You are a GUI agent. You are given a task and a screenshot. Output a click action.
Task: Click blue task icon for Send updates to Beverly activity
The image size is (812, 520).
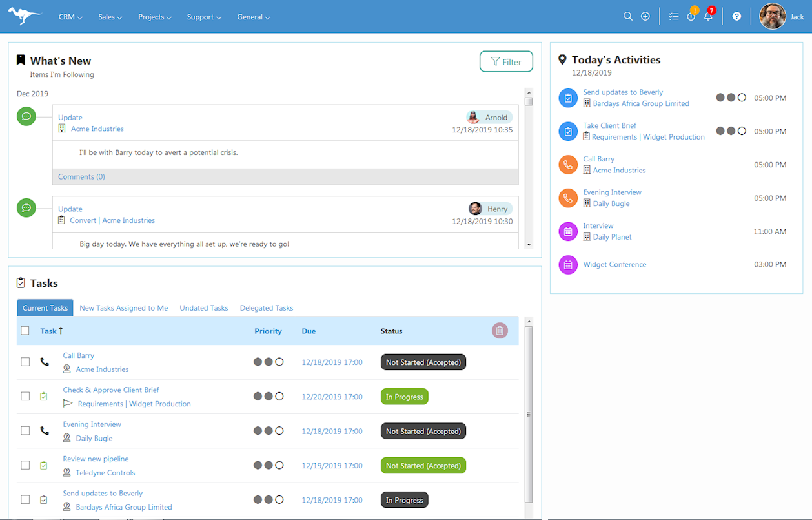tap(568, 98)
